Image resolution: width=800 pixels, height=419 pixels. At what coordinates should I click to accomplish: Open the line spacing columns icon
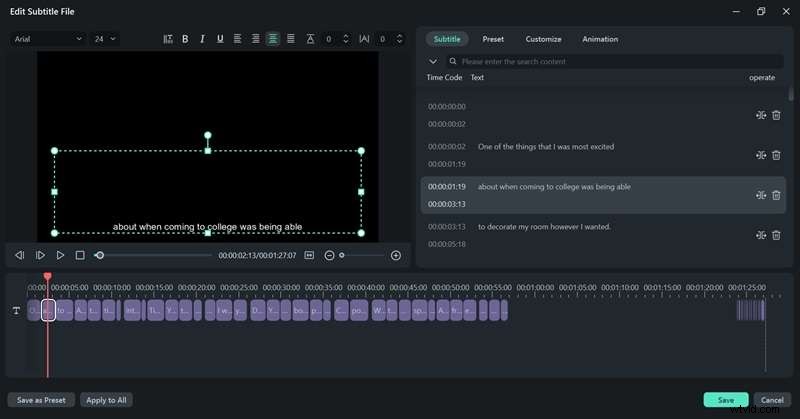tap(168, 39)
